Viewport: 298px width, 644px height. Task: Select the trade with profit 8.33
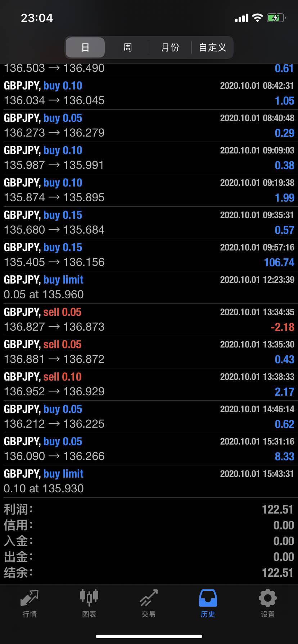[x=149, y=449]
